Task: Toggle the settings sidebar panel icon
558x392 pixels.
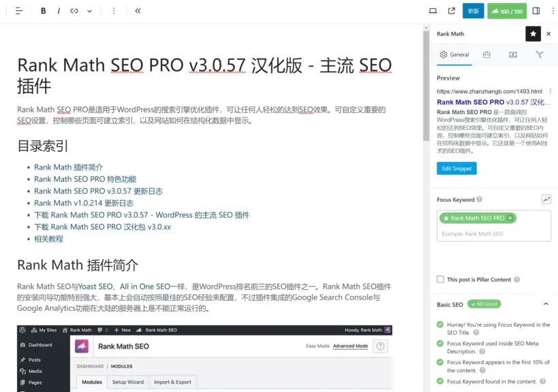Action: point(536,11)
